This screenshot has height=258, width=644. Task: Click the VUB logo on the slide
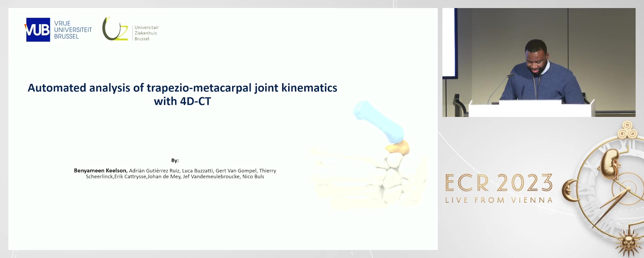click(38, 30)
